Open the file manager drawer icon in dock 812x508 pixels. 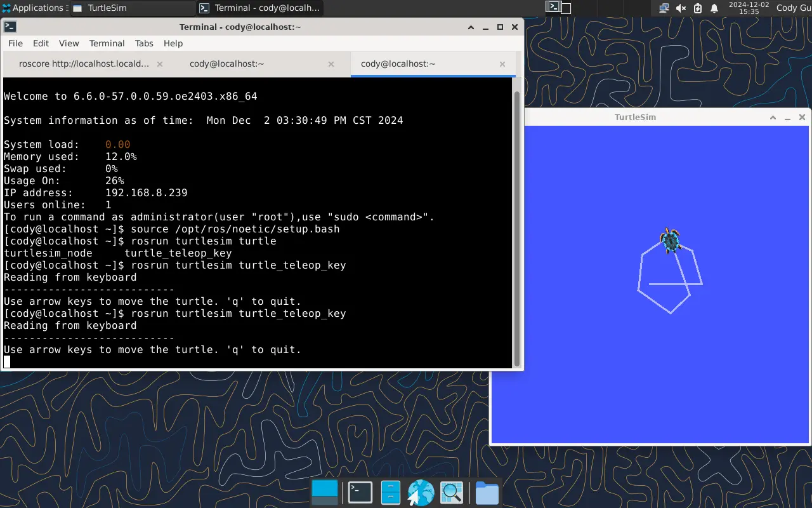coord(390,493)
